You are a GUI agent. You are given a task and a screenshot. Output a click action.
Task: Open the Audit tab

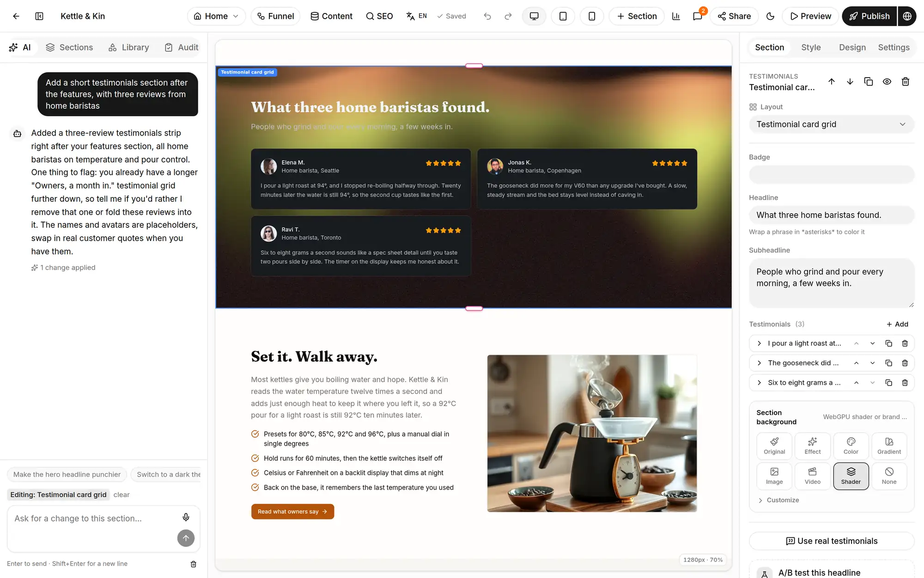click(x=182, y=47)
